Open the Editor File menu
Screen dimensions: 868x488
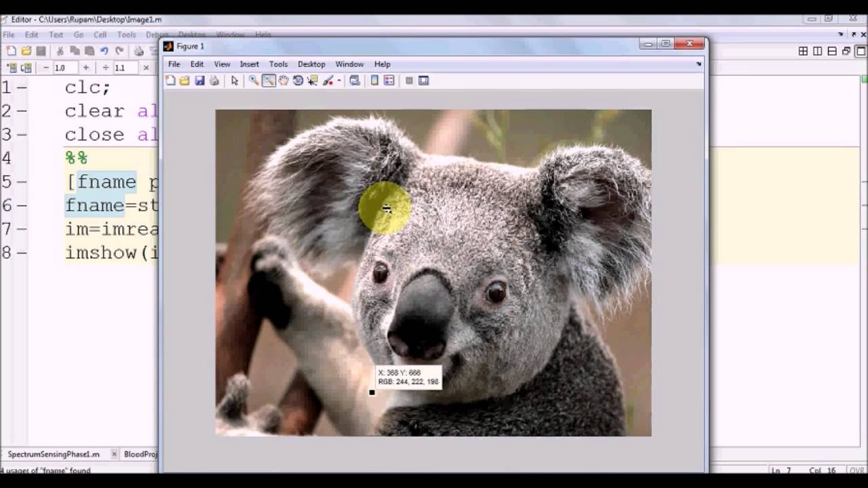tap(8, 35)
